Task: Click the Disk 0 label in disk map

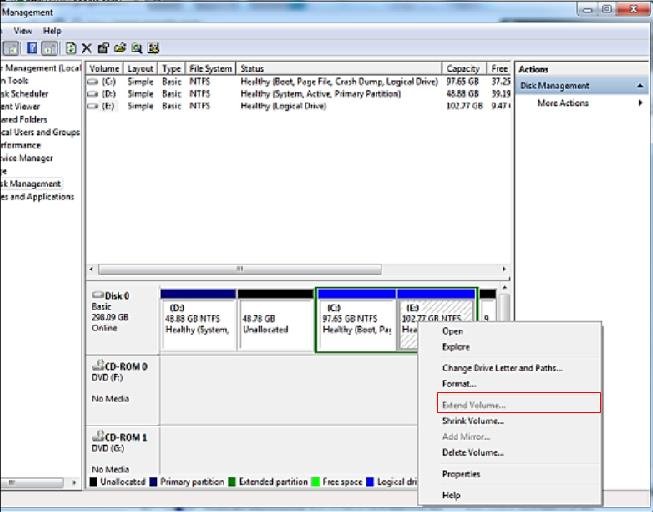Action: pos(117,296)
